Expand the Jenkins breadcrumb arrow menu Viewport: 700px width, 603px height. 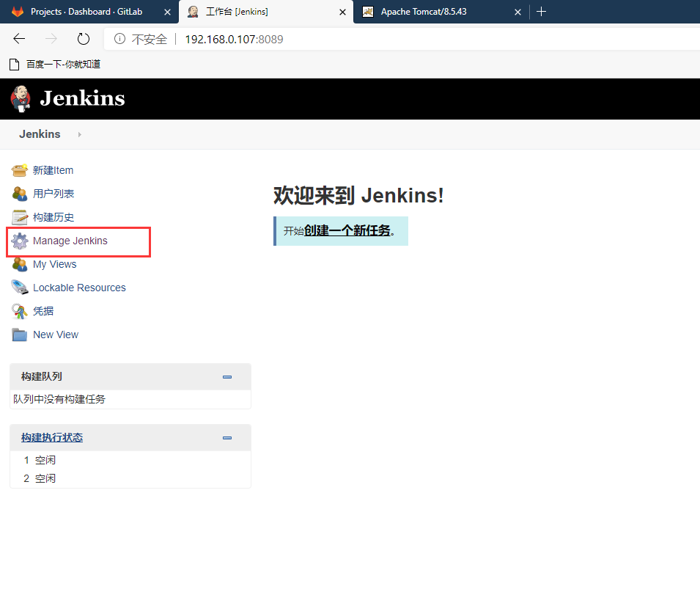point(79,134)
